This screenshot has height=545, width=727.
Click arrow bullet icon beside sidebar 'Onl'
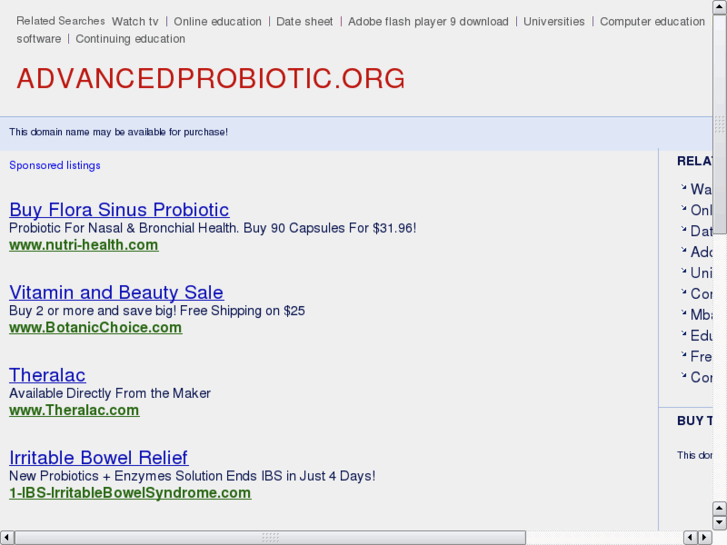pyautogui.click(x=683, y=208)
